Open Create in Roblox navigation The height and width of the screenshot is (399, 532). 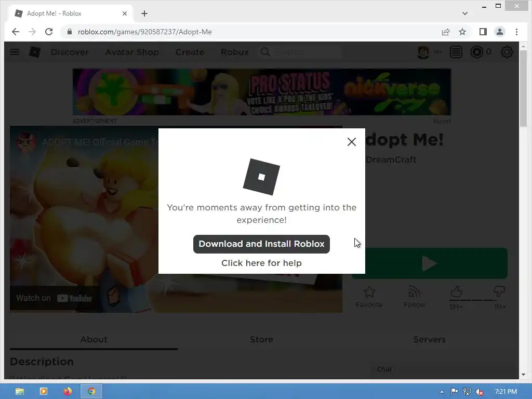click(190, 52)
